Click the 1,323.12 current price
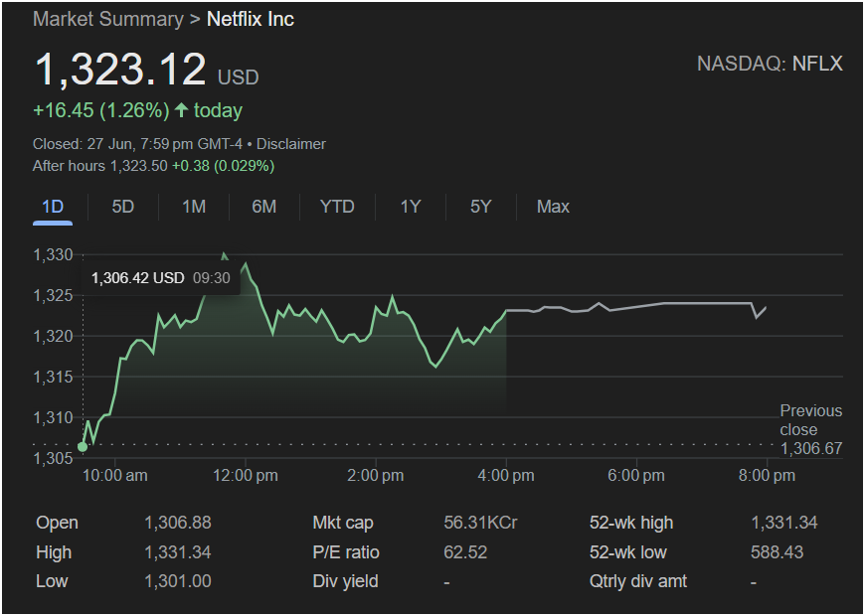865x616 pixels. (x=120, y=70)
